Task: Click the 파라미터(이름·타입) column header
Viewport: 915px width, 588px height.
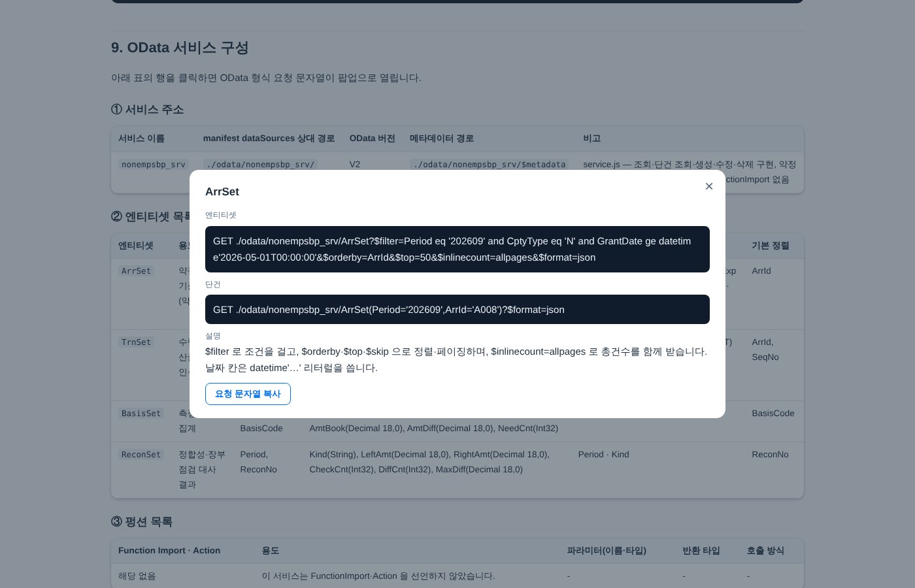Action: (x=607, y=551)
